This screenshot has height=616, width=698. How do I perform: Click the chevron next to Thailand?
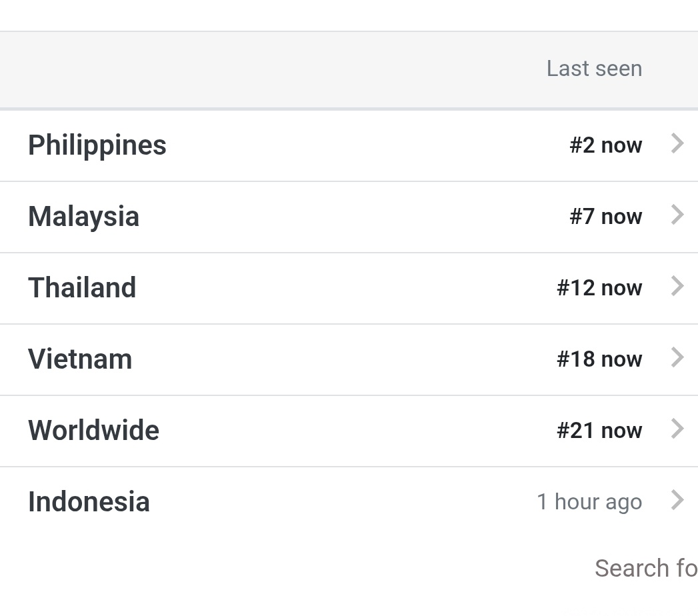pyautogui.click(x=677, y=286)
